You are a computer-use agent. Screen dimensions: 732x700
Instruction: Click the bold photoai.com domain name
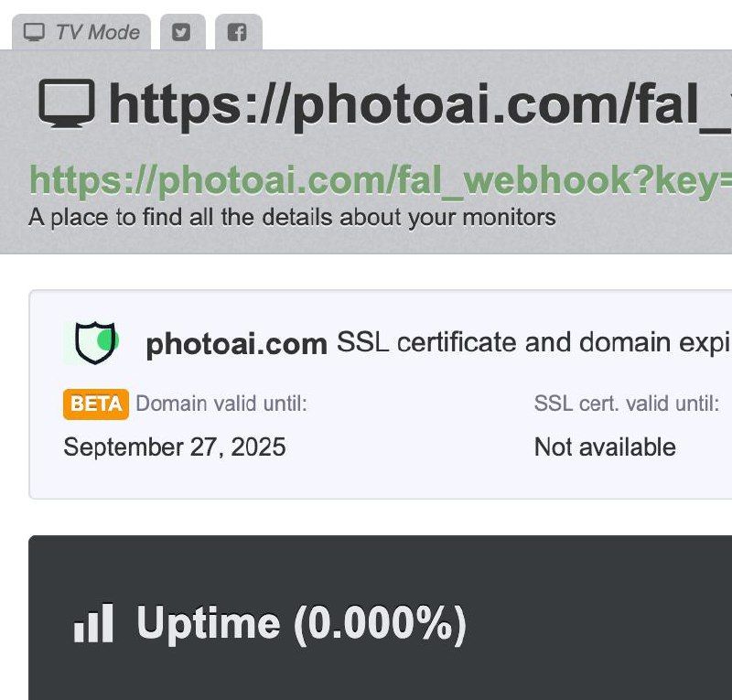(236, 344)
